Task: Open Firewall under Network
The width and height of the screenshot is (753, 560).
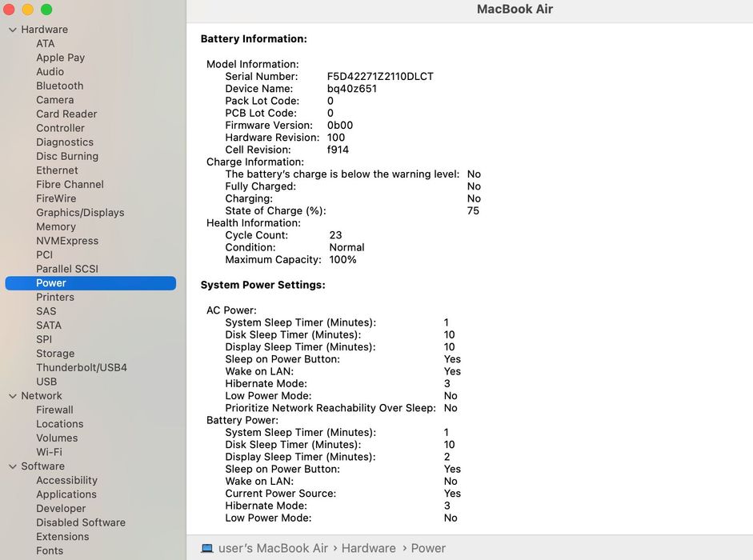Action: click(x=54, y=410)
